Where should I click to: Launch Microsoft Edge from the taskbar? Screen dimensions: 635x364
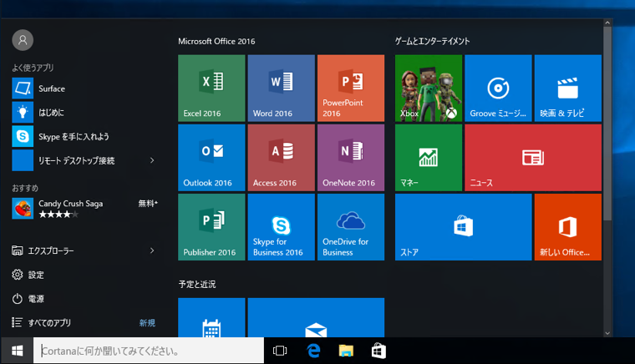coord(313,351)
